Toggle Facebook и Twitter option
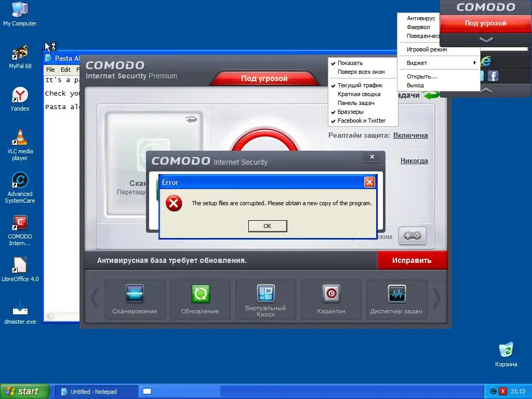532x399 pixels. pyautogui.click(x=363, y=121)
